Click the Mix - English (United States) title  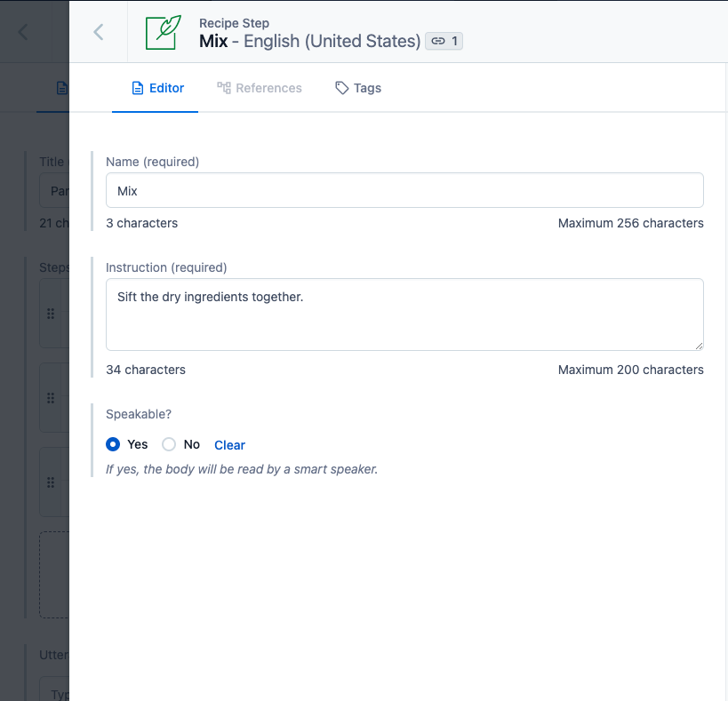pyautogui.click(x=309, y=41)
